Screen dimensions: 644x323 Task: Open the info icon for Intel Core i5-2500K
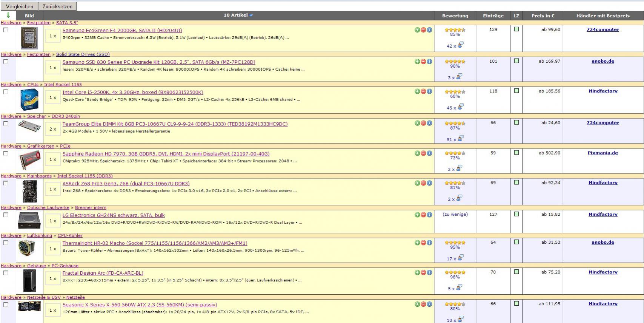click(x=429, y=91)
